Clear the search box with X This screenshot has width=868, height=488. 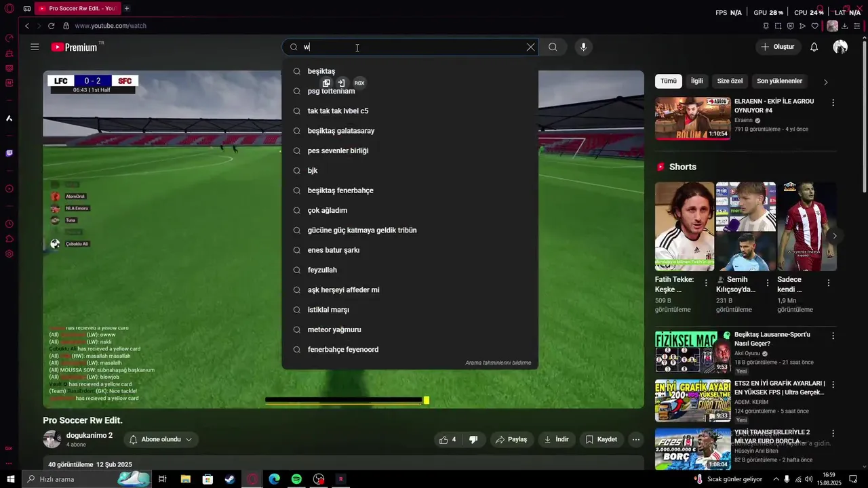coord(530,47)
